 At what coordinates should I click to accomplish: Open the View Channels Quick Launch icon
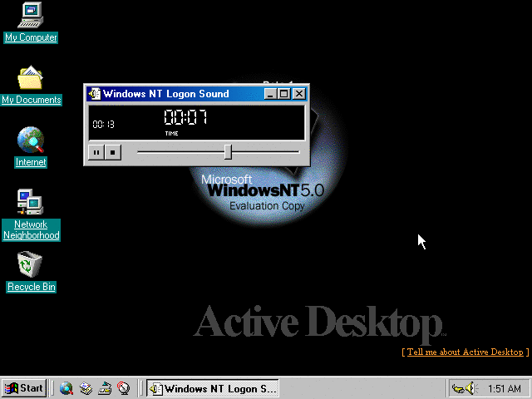tap(124, 388)
